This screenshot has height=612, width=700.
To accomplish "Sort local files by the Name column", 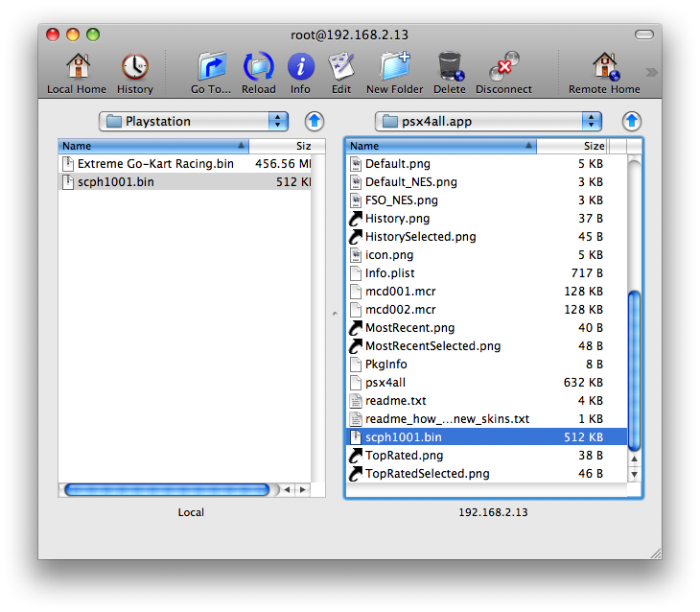I will tap(153, 146).
